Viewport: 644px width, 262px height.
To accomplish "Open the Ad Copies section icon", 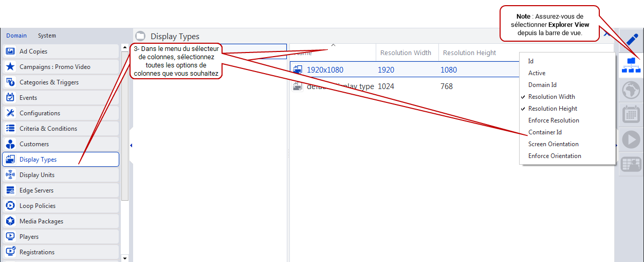I will pos(10,51).
